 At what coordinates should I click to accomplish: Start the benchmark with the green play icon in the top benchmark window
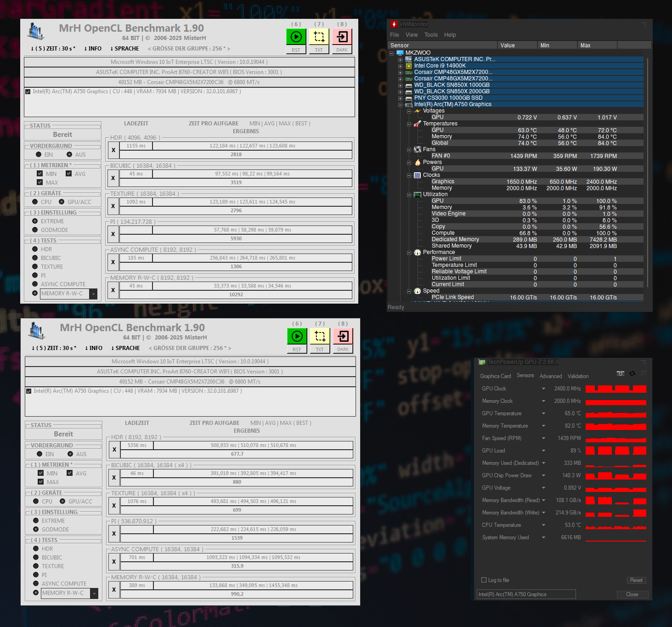coord(296,37)
